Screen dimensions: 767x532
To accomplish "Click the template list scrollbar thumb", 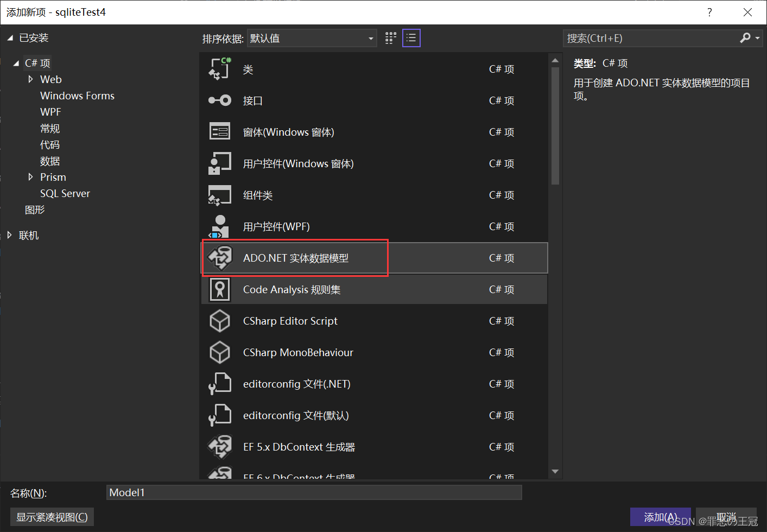I will coord(555,125).
